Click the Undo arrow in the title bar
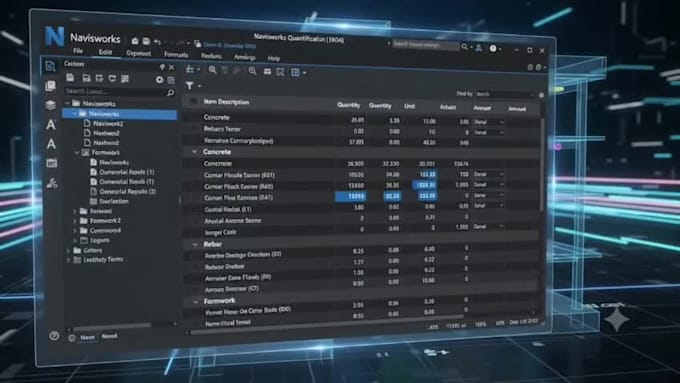This screenshot has width=680, height=383. (x=157, y=42)
